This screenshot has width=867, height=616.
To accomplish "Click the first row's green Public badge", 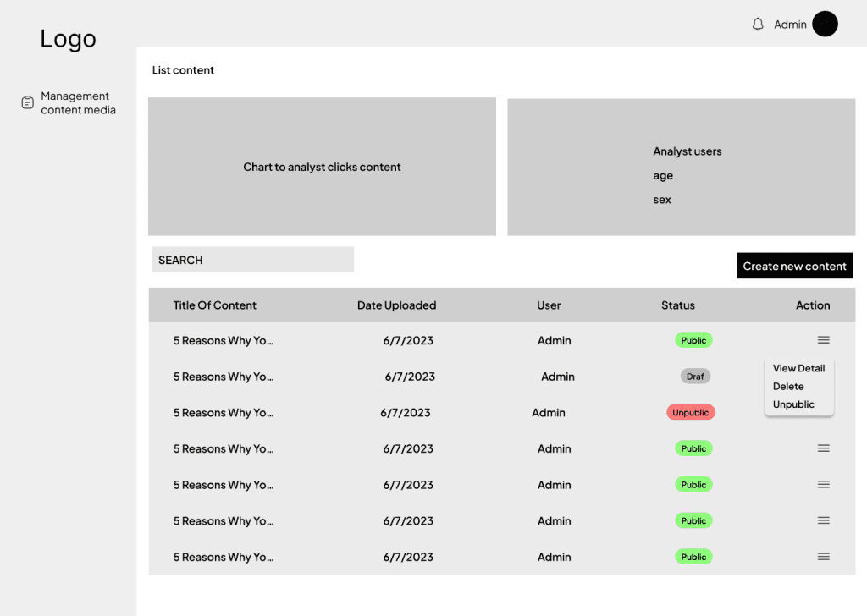I will [693, 340].
